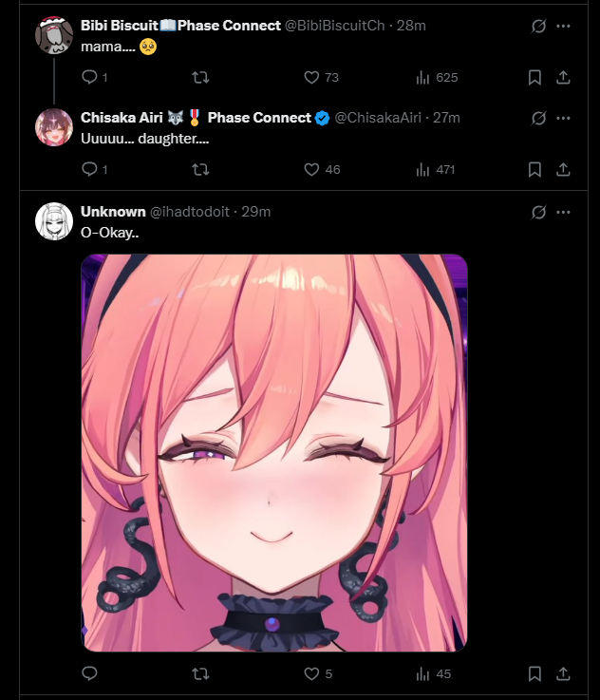Open Grok icon on Bibi Biscuit's tweet

pyautogui.click(x=538, y=26)
